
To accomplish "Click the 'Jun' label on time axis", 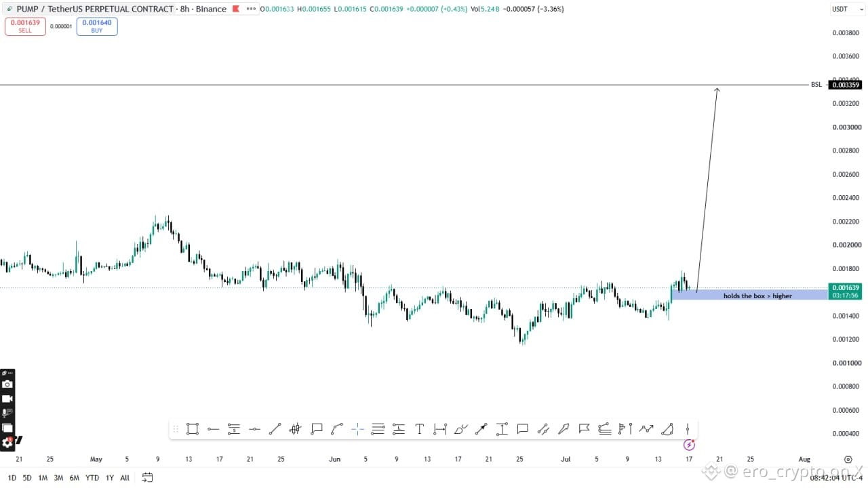I will (x=334, y=459).
